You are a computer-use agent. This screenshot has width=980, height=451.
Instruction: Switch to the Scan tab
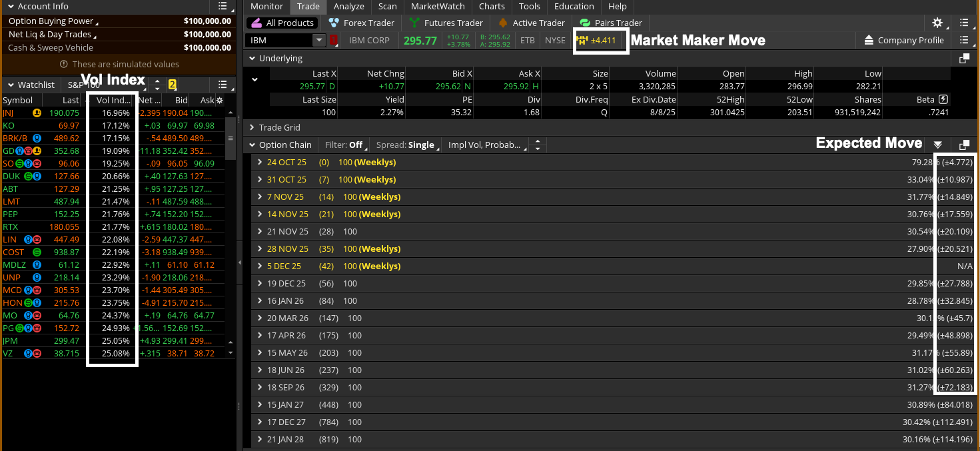[387, 6]
